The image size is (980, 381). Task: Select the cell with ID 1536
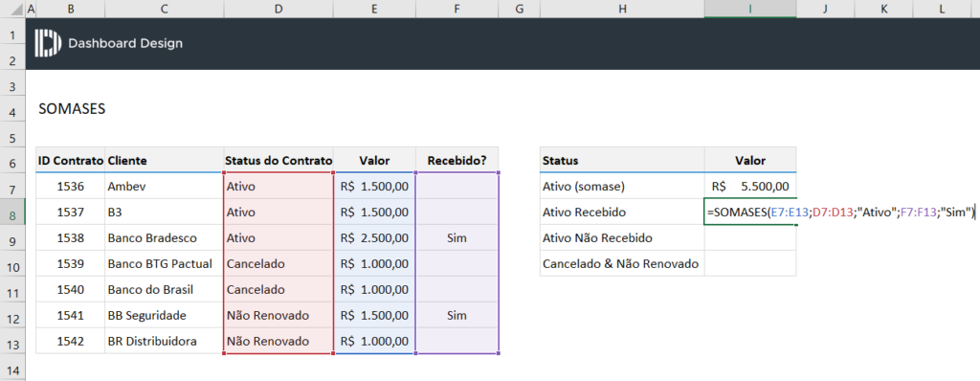[x=71, y=187]
